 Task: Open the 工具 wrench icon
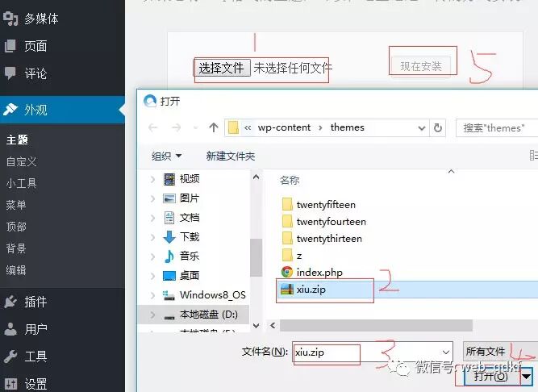click(x=10, y=357)
